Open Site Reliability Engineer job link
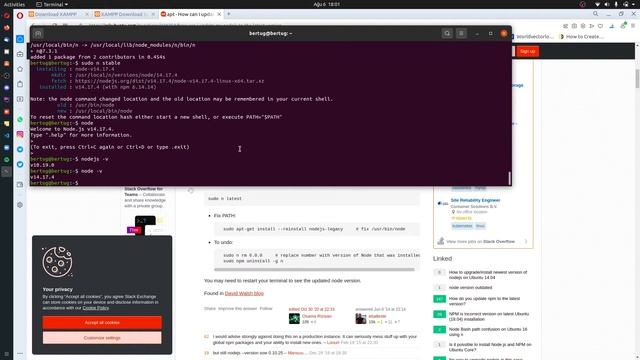The width and height of the screenshot is (640, 360). click(475, 200)
